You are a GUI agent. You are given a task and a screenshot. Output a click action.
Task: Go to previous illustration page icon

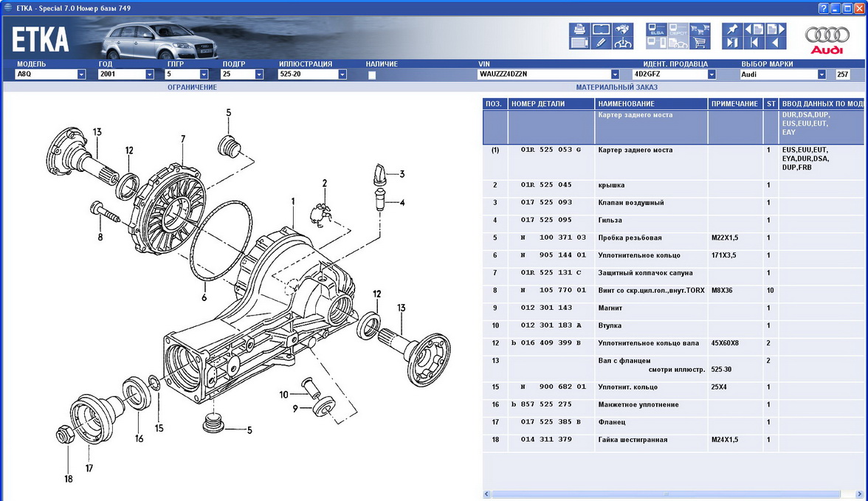click(x=754, y=30)
